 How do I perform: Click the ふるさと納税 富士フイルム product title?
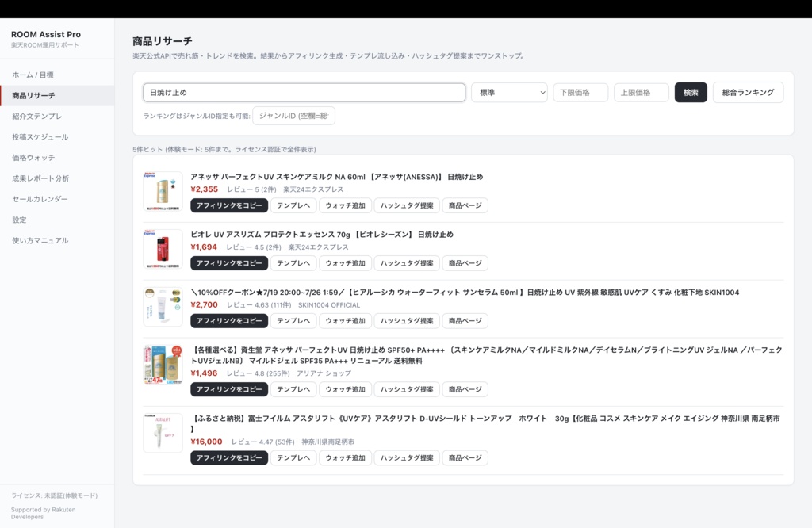pyautogui.click(x=487, y=423)
